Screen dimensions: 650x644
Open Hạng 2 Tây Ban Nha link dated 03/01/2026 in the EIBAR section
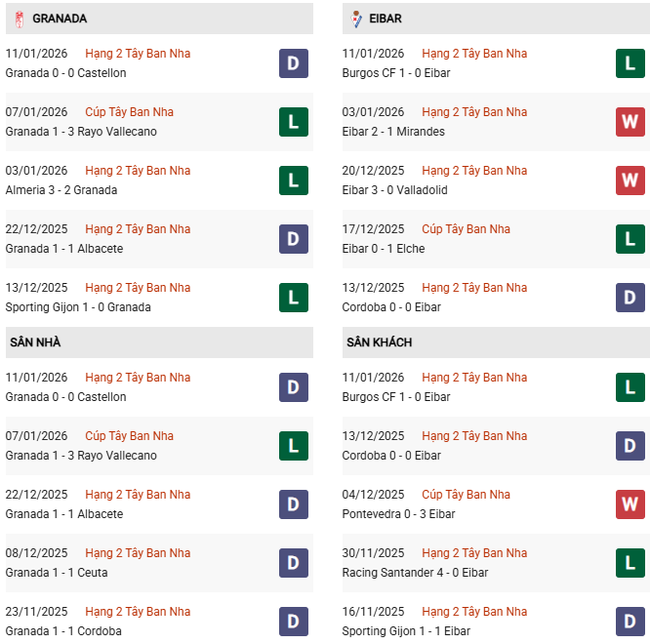(474, 112)
